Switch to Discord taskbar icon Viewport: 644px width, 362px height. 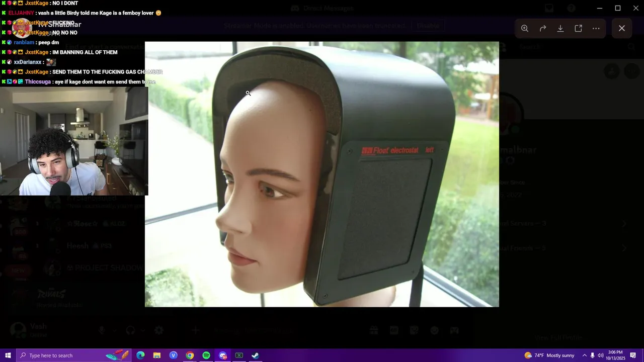(x=223, y=355)
